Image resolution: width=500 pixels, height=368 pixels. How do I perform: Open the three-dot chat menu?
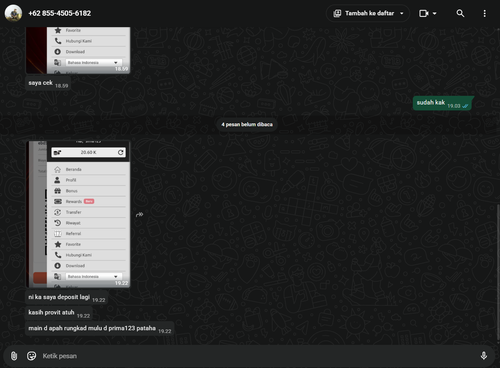484,13
